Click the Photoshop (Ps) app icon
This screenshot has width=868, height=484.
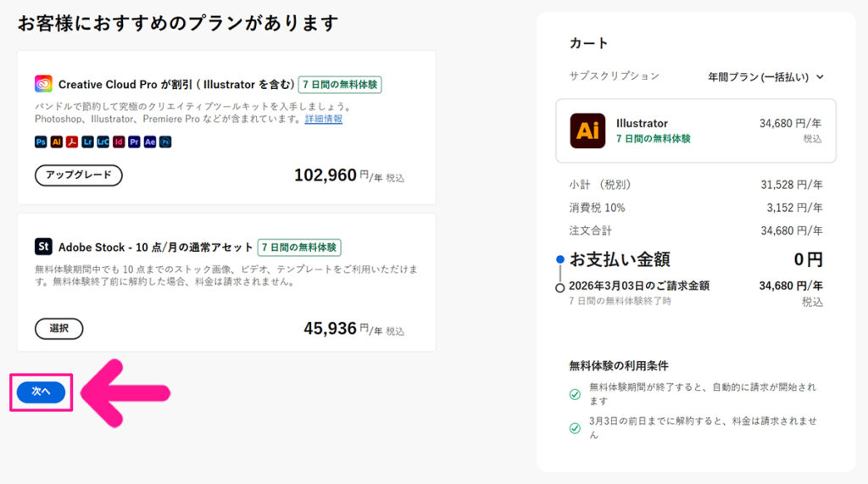click(x=41, y=142)
